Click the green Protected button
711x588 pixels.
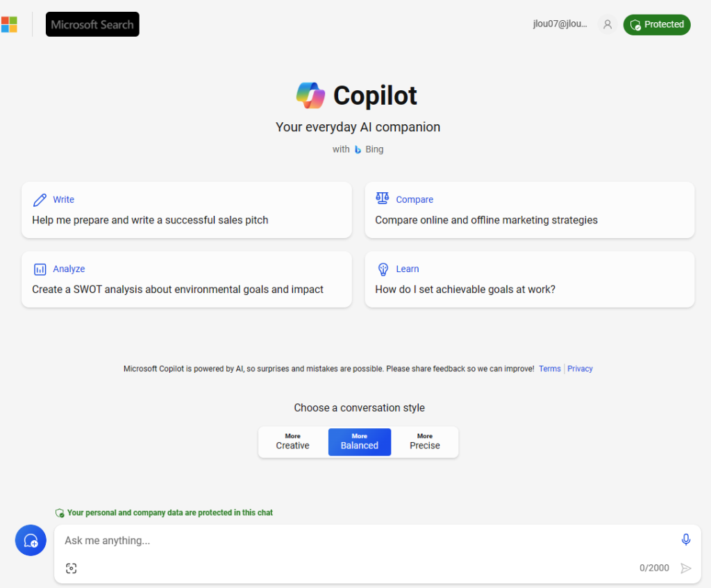pos(657,24)
